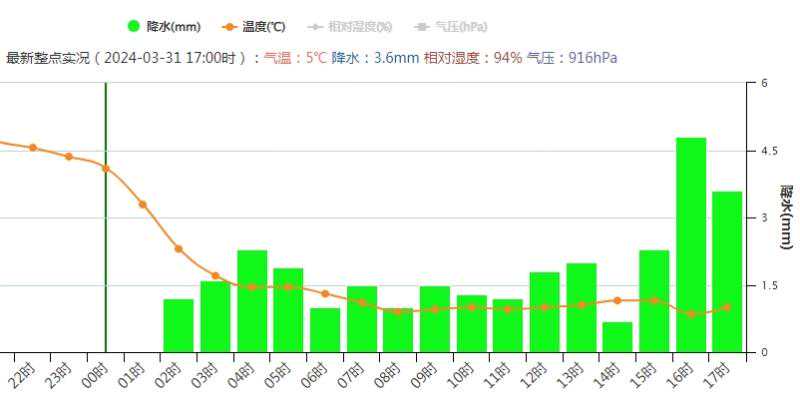Select the shortest bar at 14时
The image size is (800, 404).
[618, 337]
